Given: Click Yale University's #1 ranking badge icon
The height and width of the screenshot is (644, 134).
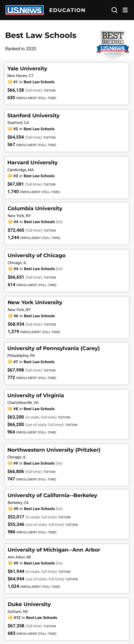Looking at the screenshot, I should (x=10, y=82).
